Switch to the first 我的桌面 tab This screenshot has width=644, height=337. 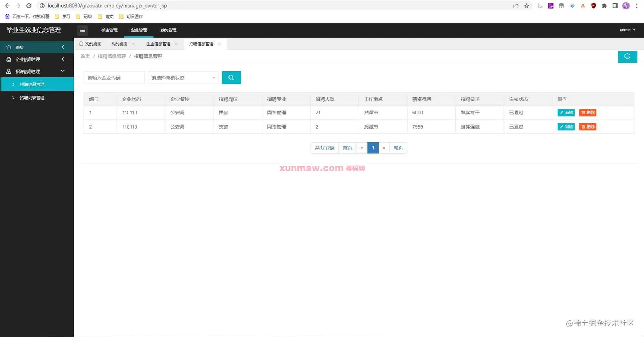coord(90,44)
